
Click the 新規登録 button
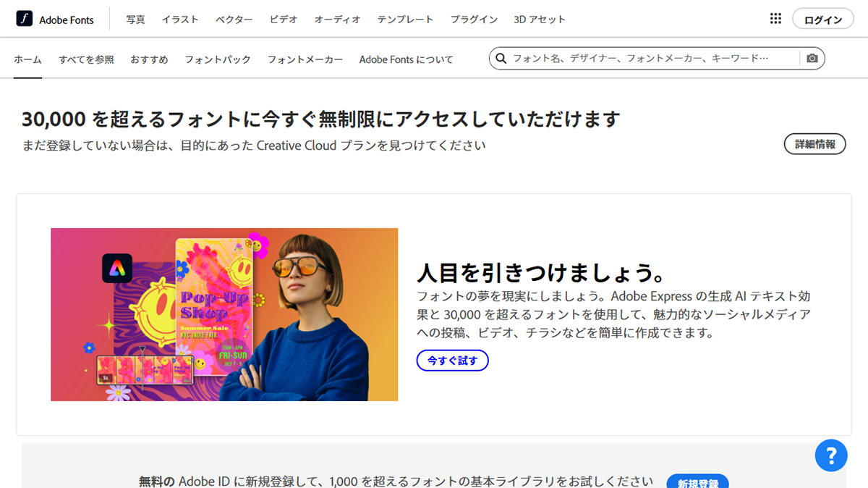coord(697,482)
